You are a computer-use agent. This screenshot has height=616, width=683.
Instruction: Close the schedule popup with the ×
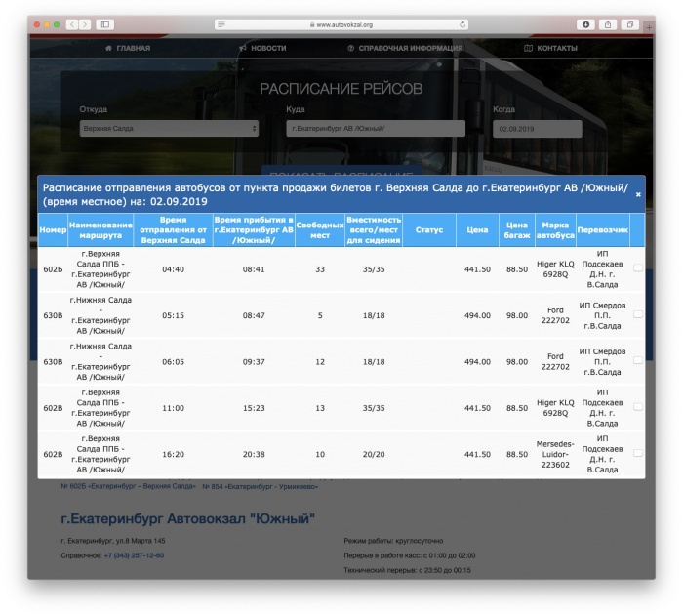638,194
